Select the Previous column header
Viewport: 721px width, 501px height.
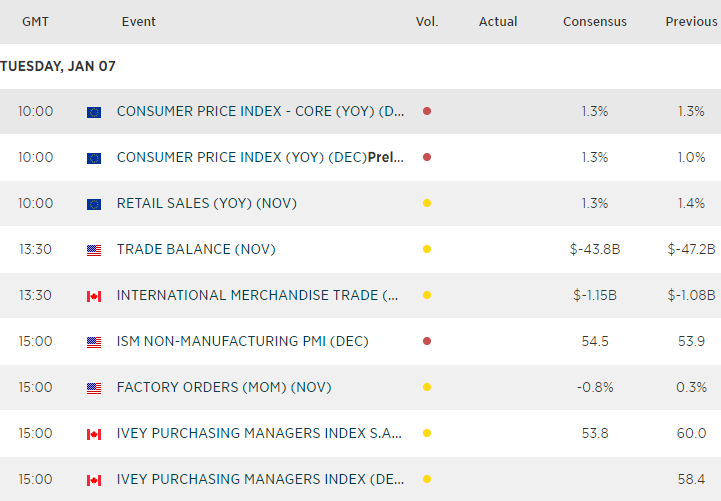pyautogui.click(x=691, y=22)
